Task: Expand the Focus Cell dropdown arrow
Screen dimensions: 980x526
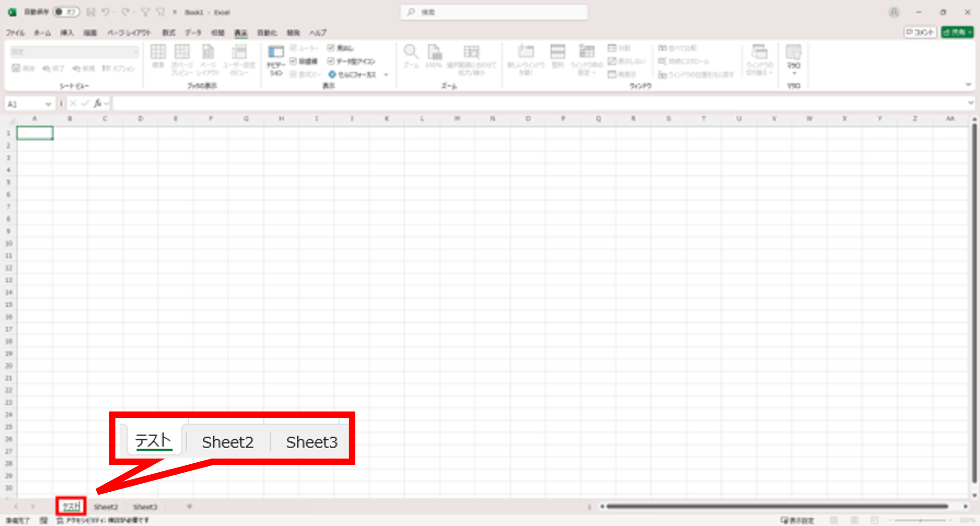Action: (386, 75)
